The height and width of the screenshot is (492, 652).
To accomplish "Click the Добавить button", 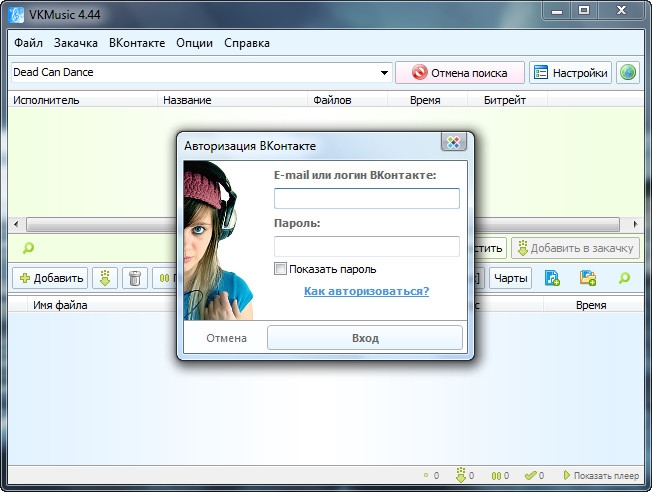I will 50,278.
